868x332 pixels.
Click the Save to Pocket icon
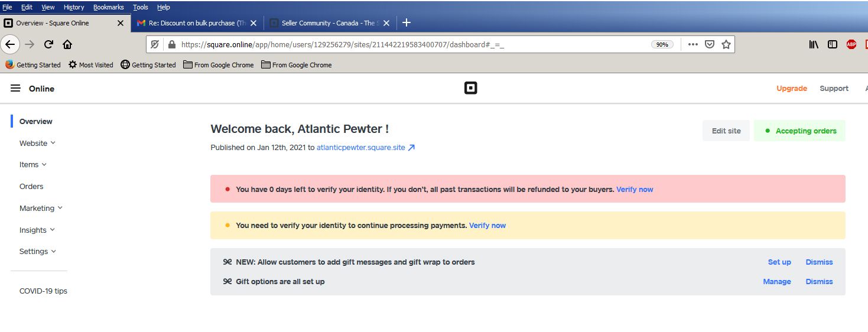(x=710, y=44)
